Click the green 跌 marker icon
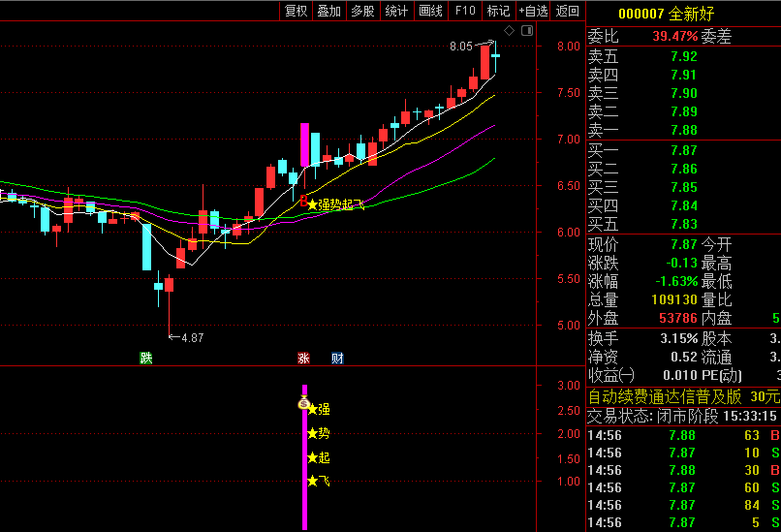This screenshot has height=532, width=781. 146,358
